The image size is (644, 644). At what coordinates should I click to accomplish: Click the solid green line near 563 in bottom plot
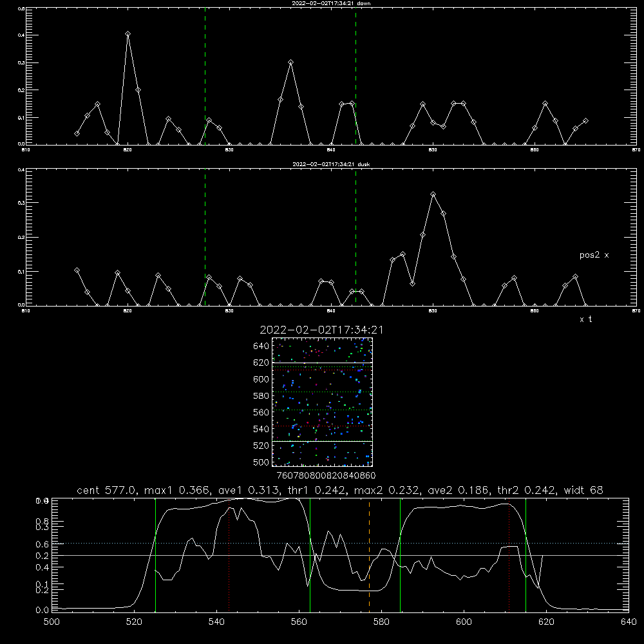click(x=310, y=555)
